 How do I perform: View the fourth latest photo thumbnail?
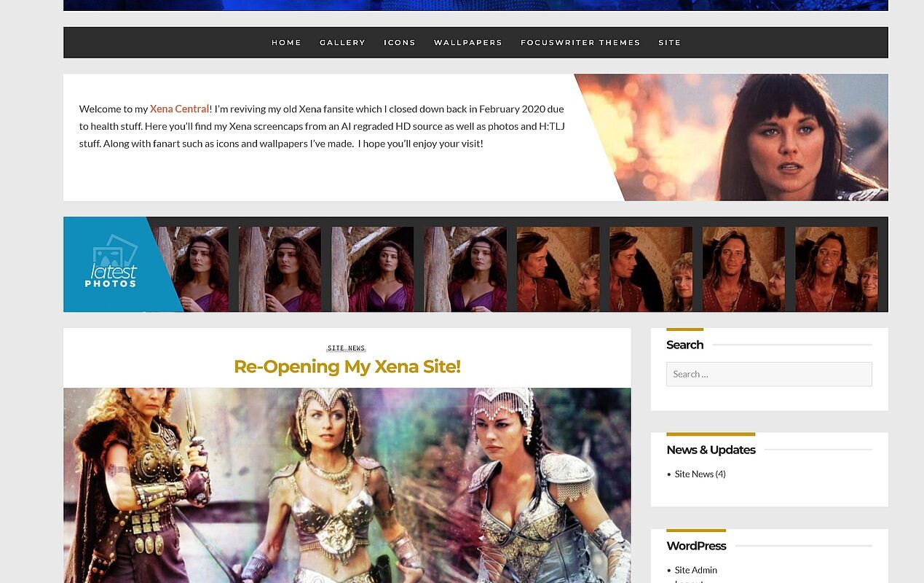coord(465,270)
